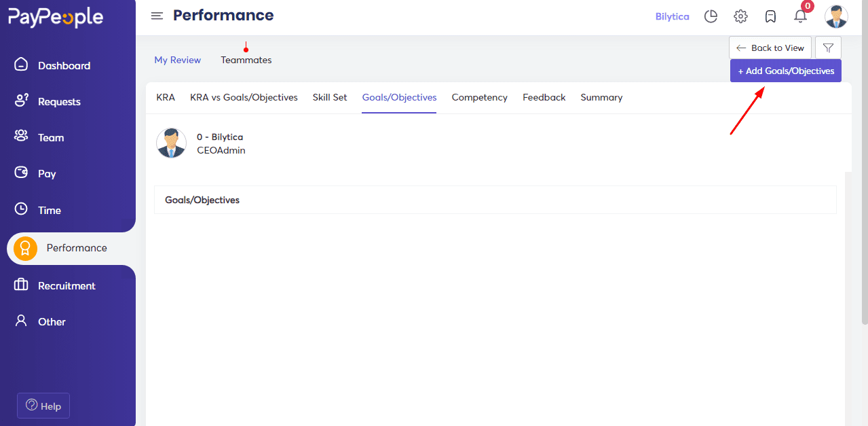
Task: Click the bookmark icon in header
Action: pos(770,16)
